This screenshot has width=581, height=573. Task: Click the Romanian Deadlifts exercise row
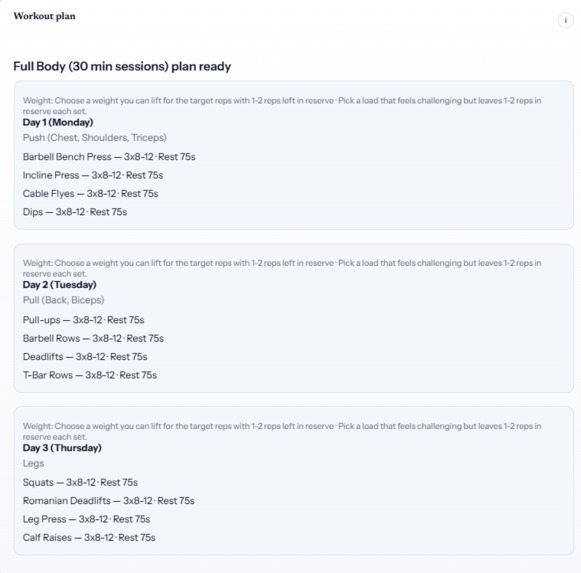109,501
